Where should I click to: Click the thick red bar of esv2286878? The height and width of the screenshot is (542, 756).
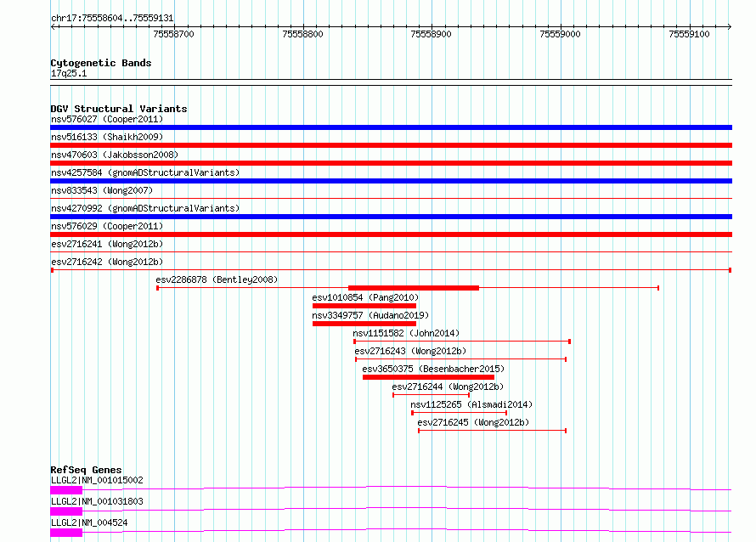[x=414, y=288]
